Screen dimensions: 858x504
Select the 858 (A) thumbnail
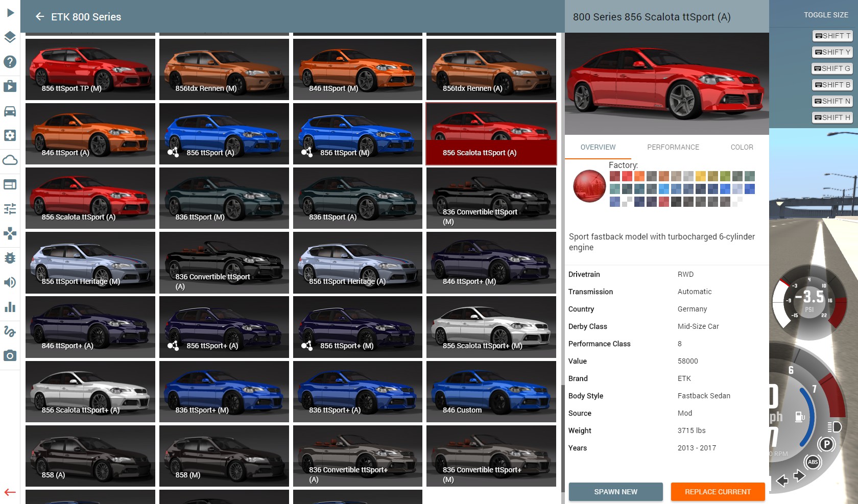click(x=90, y=456)
